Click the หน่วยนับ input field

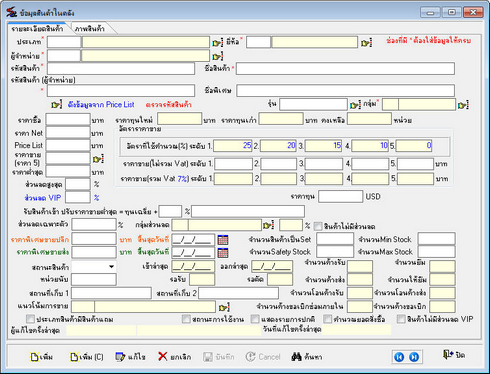tap(94, 279)
